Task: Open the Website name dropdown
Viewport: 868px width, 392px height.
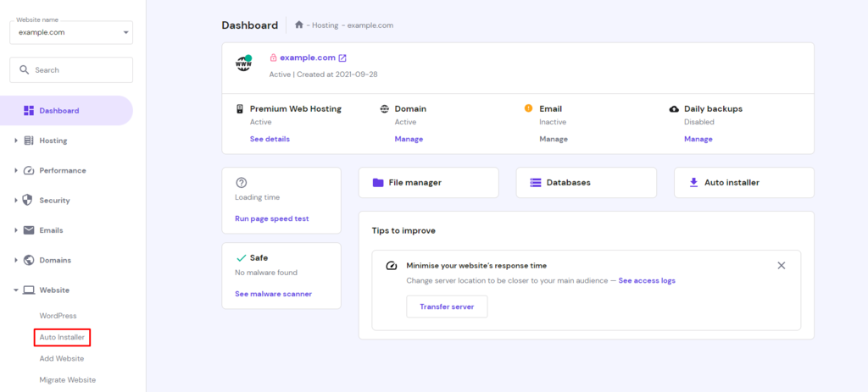Action: tap(71, 32)
